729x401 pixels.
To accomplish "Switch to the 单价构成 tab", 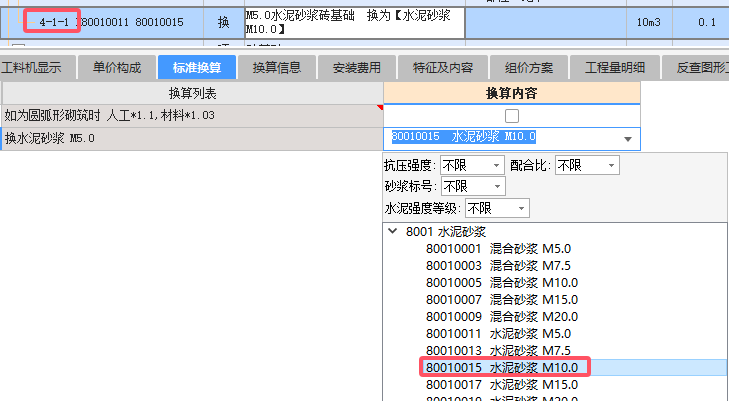I will (117, 67).
